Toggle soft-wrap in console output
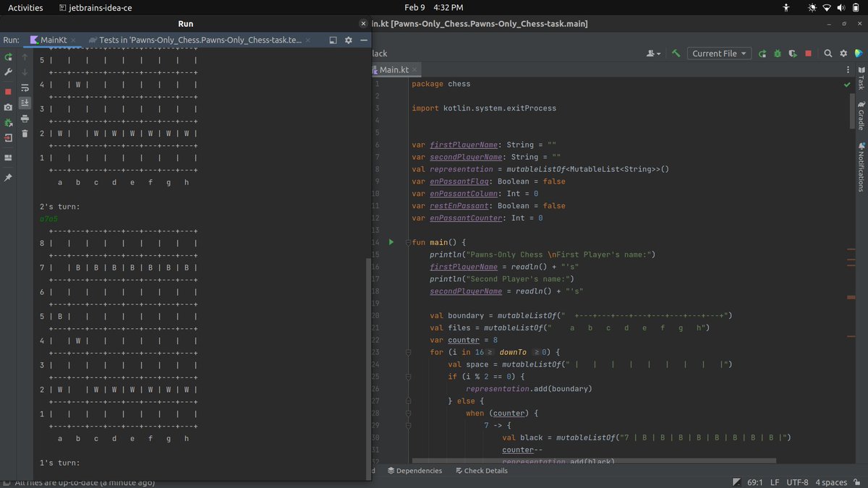Image resolution: width=868 pixels, height=488 pixels. click(x=25, y=87)
